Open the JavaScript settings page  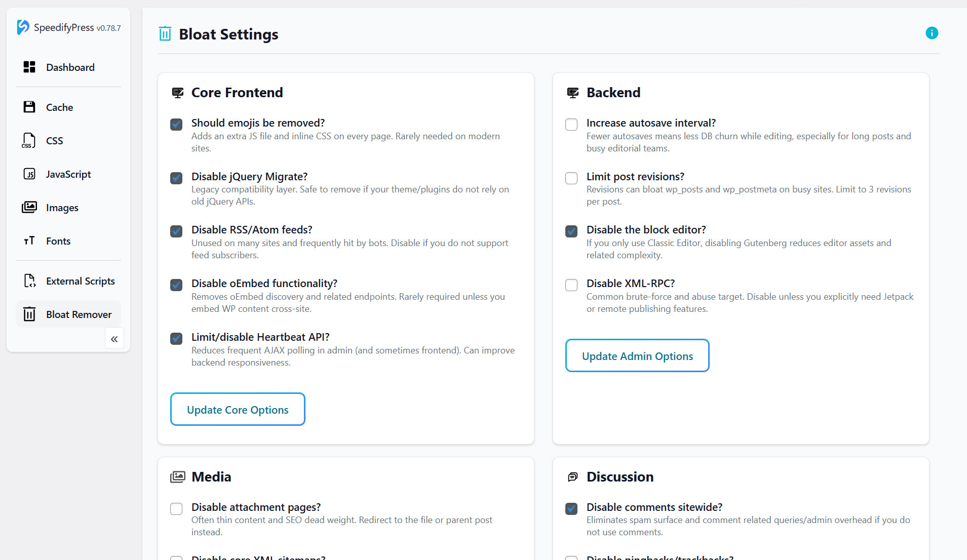coord(68,174)
